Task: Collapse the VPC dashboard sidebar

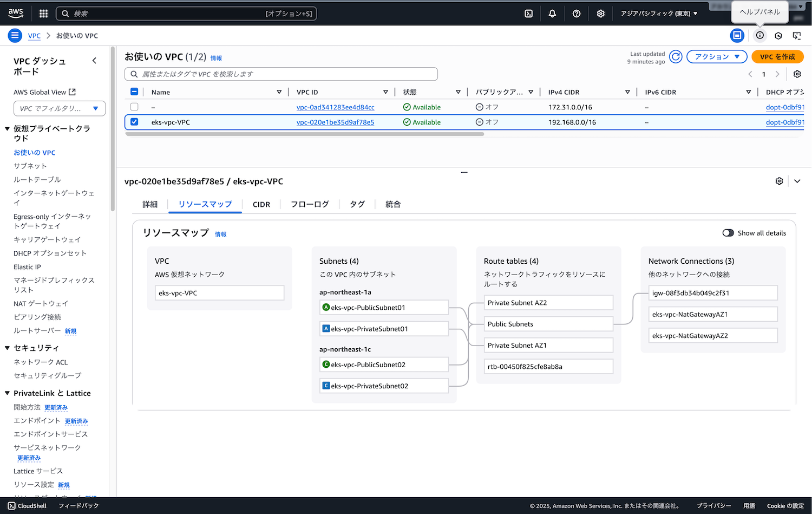Action: [x=94, y=61]
